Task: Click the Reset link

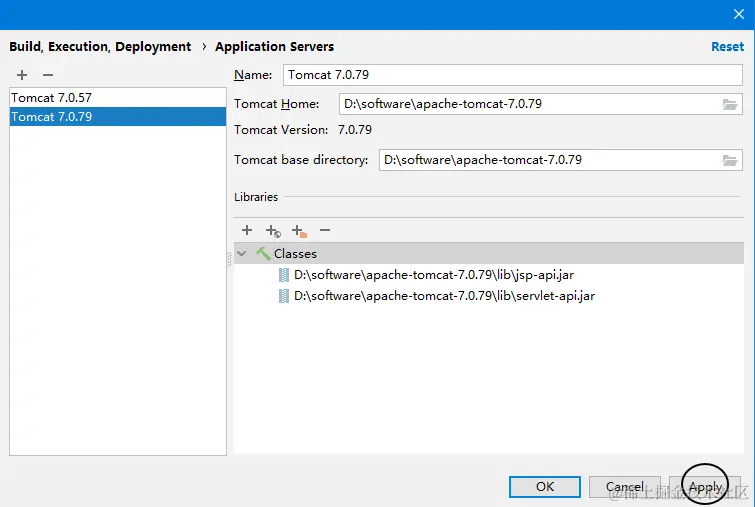Action: (727, 47)
